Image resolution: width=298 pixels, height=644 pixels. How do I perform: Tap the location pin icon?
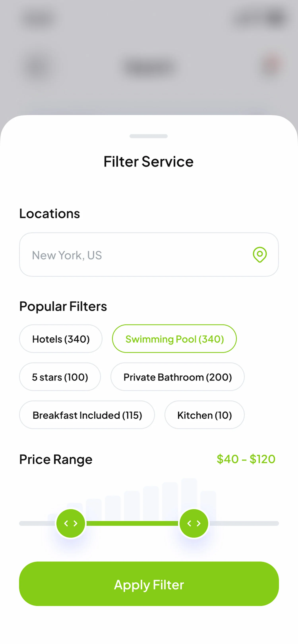click(260, 255)
